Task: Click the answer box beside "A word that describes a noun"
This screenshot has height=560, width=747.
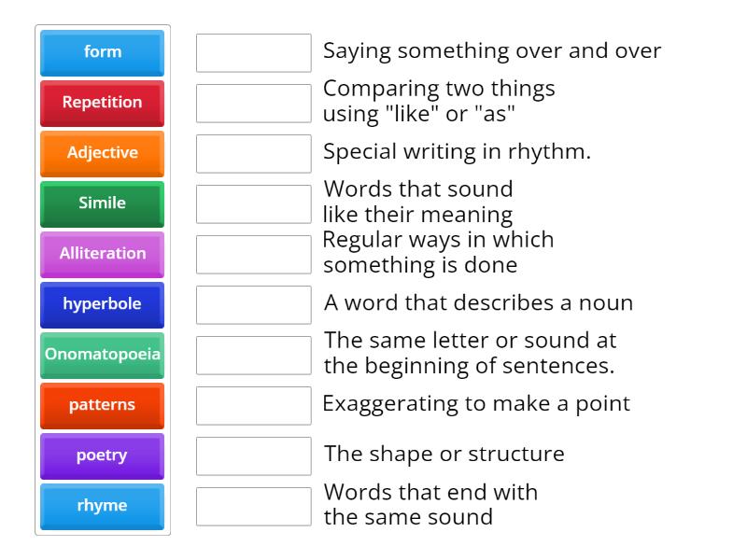Action: 253,303
